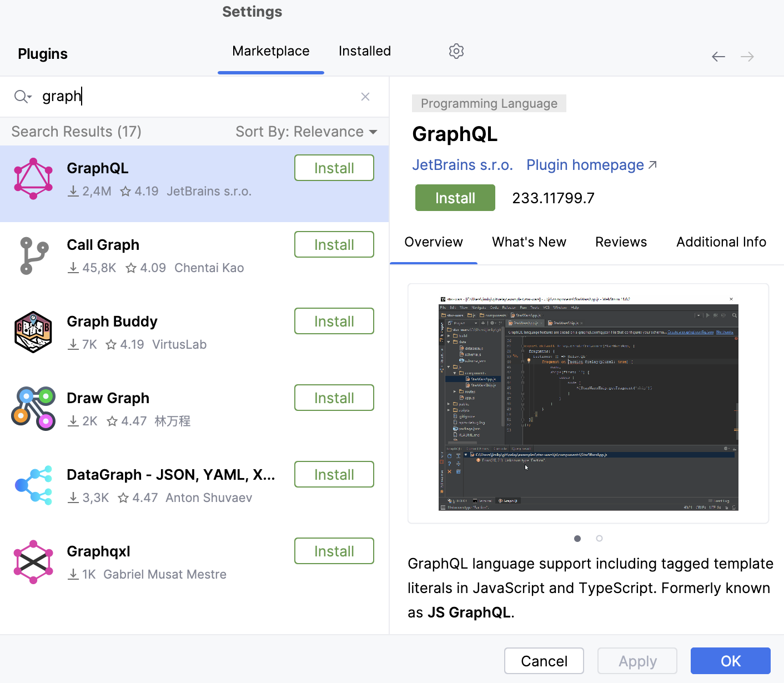Switch to the Installed tab
Image resolution: width=784 pixels, height=683 pixels.
(364, 51)
